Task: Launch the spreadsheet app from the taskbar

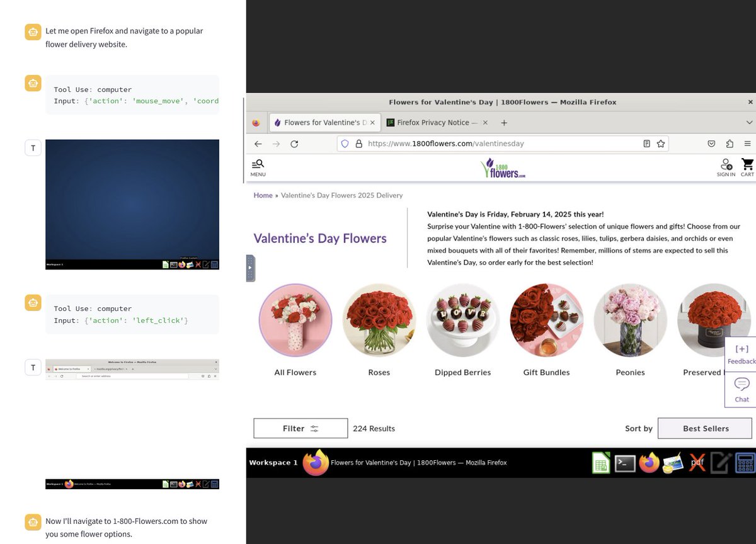Action: click(600, 463)
